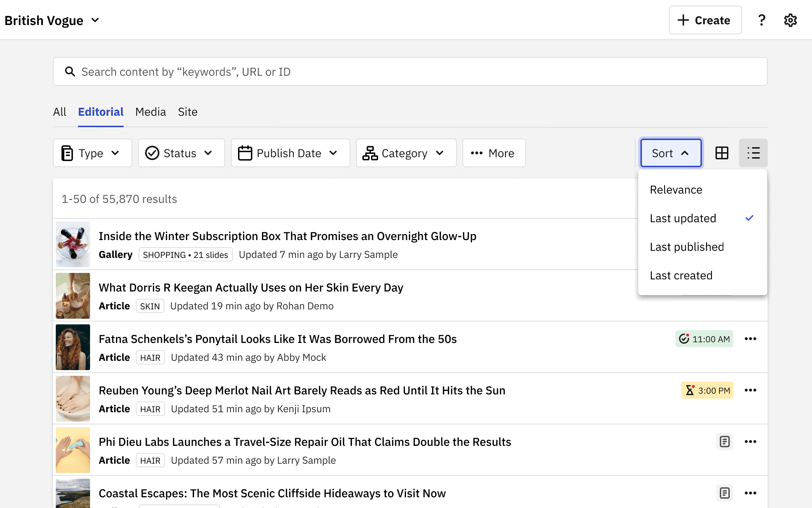This screenshot has width=812, height=508.
Task: Switch to list view layout
Action: pyautogui.click(x=753, y=153)
